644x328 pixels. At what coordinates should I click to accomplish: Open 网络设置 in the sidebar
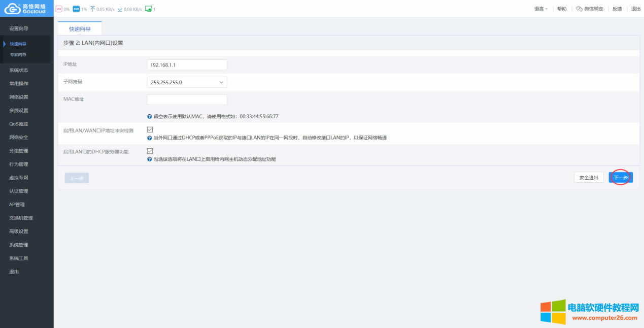[x=19, y=96]
